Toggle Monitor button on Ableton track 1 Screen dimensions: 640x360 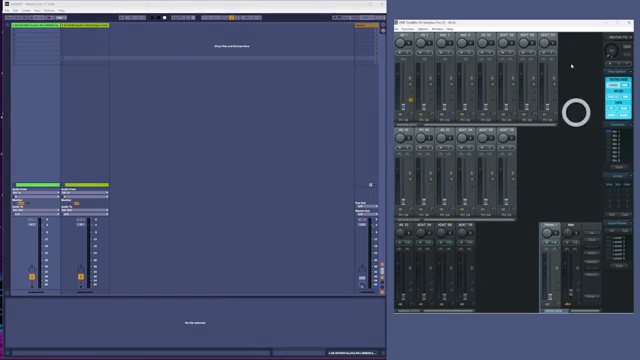21,203
